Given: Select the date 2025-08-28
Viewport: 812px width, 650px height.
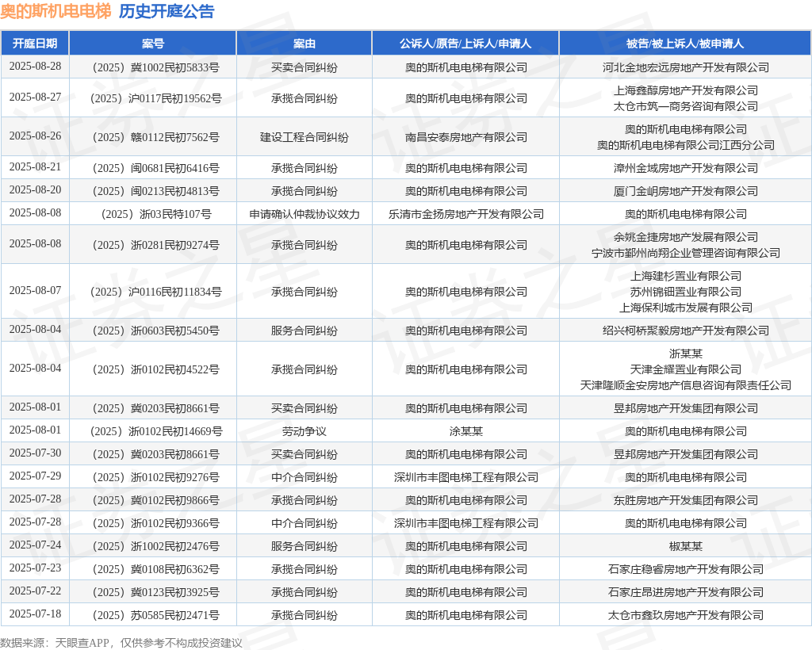Looking at the screenshot, I should (35, 67).
